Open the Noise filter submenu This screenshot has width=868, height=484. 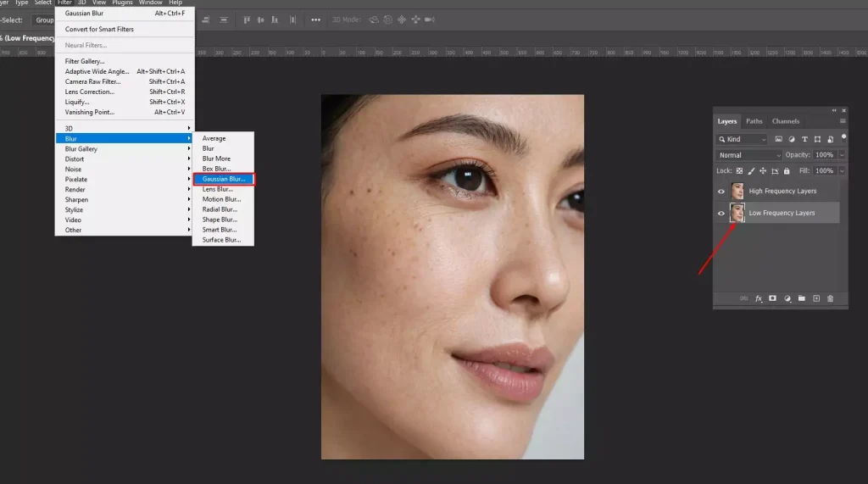click(74, 169)
